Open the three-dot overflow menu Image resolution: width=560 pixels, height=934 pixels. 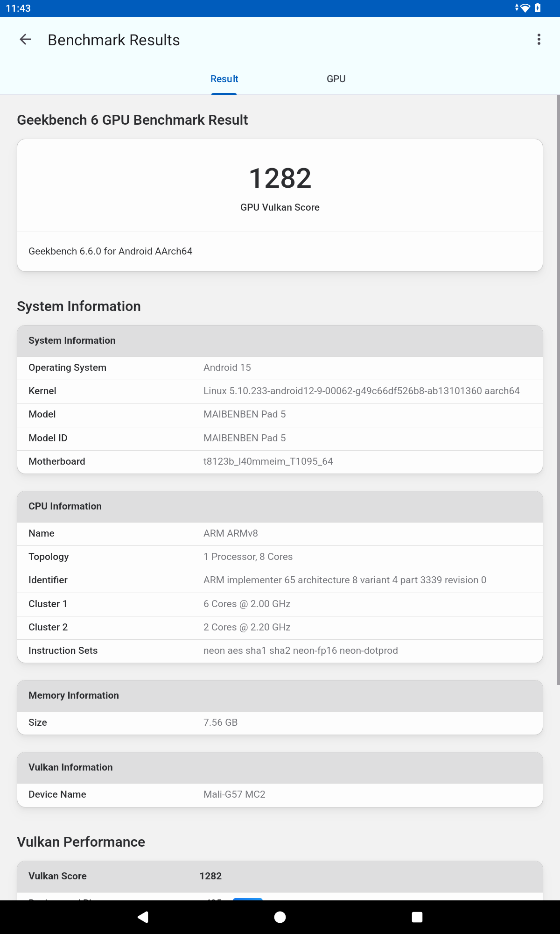539,40
